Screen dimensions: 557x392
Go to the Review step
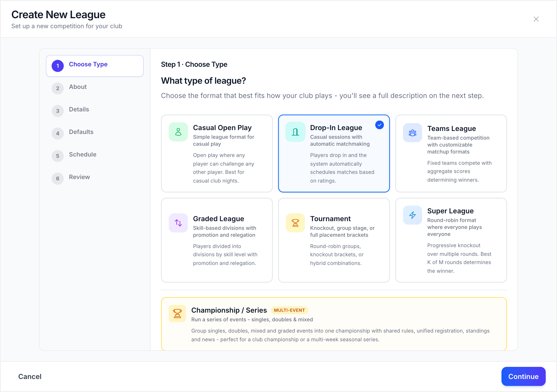pyautogui.click(x=95, y=178)
